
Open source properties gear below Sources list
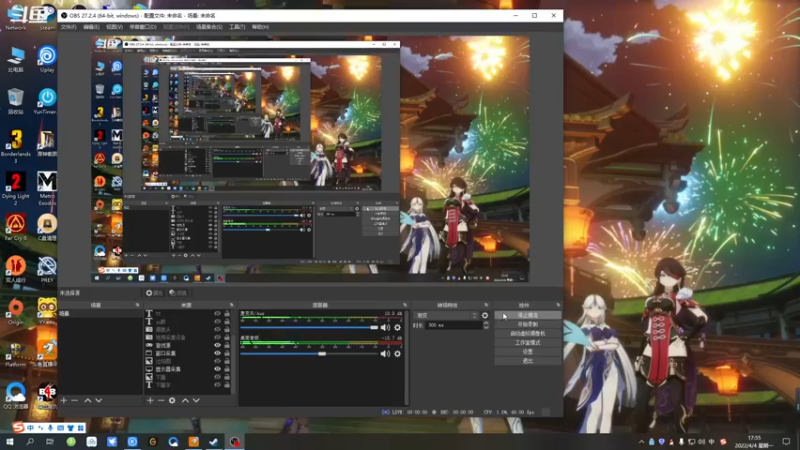point(172,401)
